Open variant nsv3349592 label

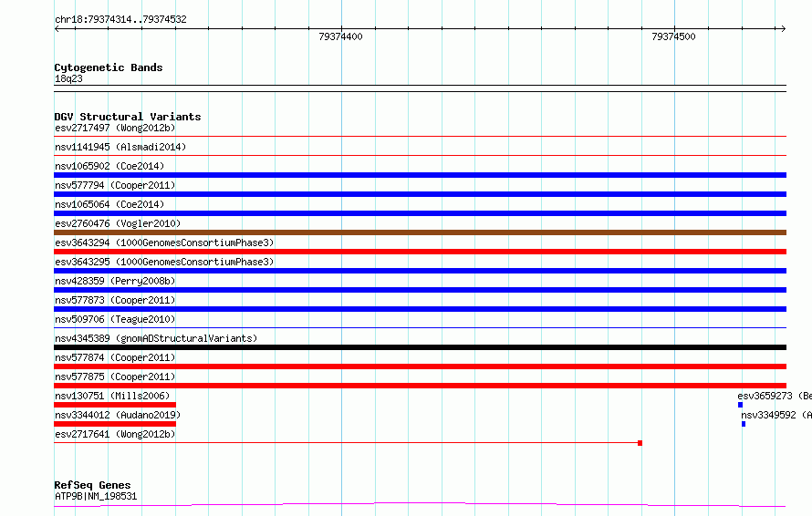tap(776, 415)
